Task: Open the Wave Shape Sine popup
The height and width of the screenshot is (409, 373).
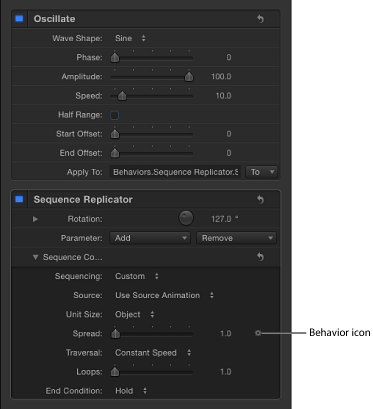Action: 130,38
